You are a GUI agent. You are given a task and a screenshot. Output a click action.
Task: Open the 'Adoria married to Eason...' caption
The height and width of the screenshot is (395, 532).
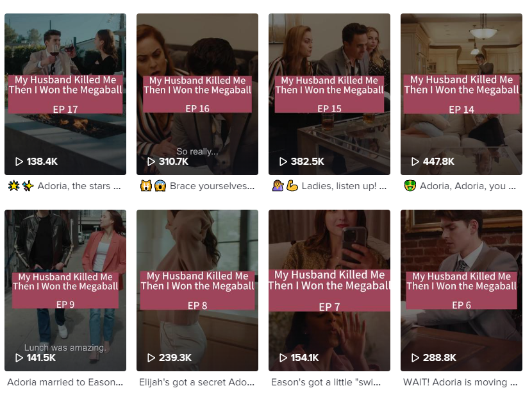pos(65,382)
